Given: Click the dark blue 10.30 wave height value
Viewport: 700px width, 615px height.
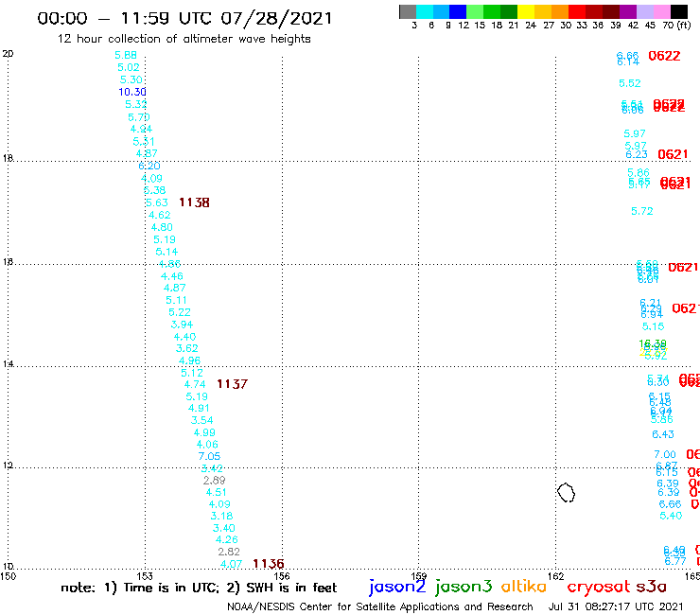Looking at the screenshot, I should click(132, 92).
